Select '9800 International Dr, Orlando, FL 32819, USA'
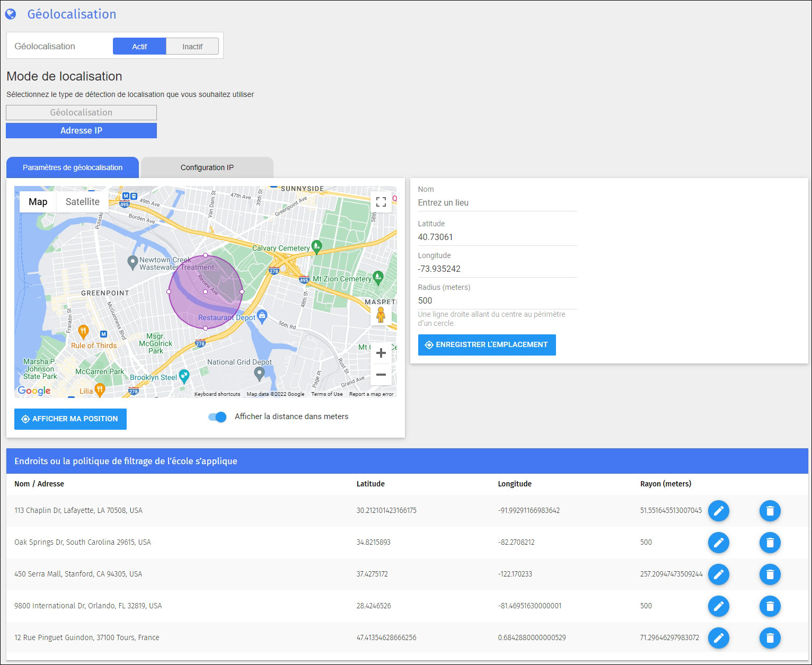 point(88,606)
